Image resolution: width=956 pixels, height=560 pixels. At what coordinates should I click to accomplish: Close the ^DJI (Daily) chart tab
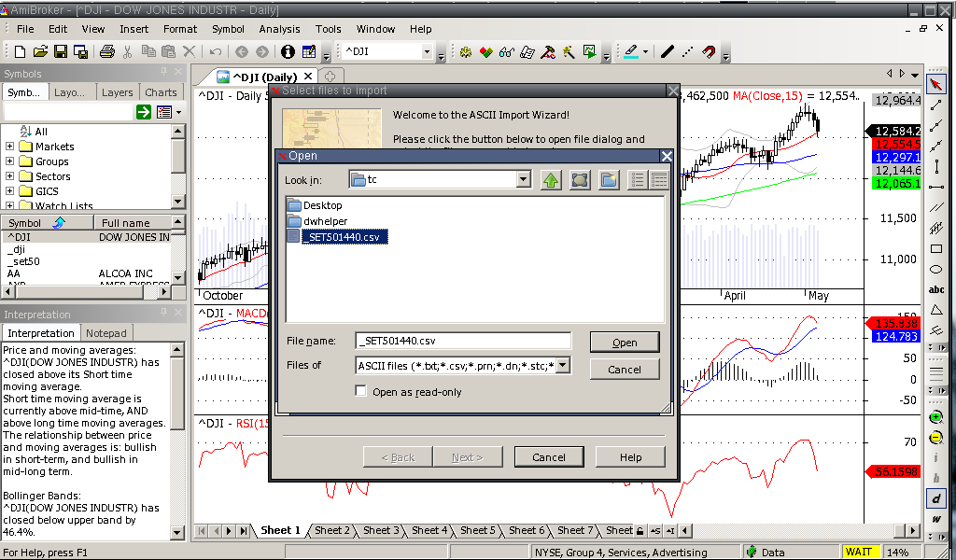tap(308, 77)
